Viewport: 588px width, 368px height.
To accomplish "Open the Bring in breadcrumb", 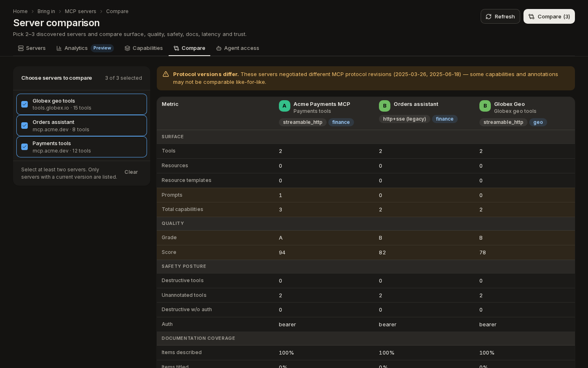I will click(46, 11).
